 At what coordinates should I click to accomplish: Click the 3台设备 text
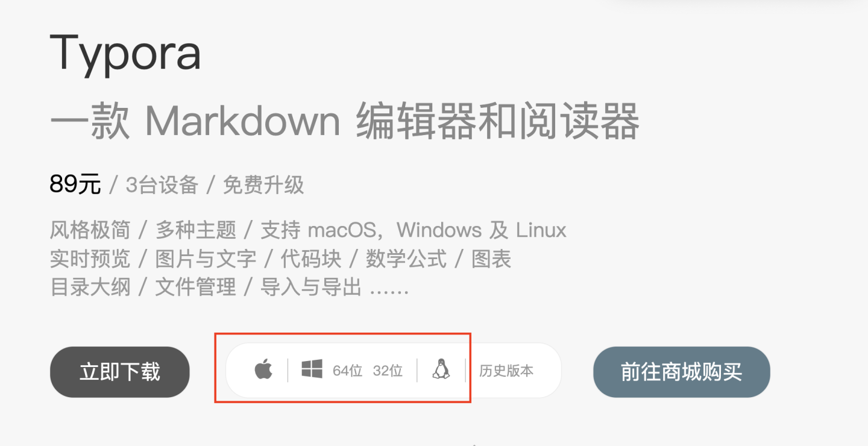[162, 185]
